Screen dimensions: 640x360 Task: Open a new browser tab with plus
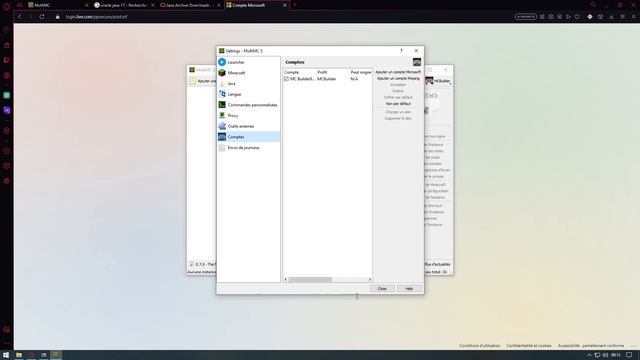(295, 5)
